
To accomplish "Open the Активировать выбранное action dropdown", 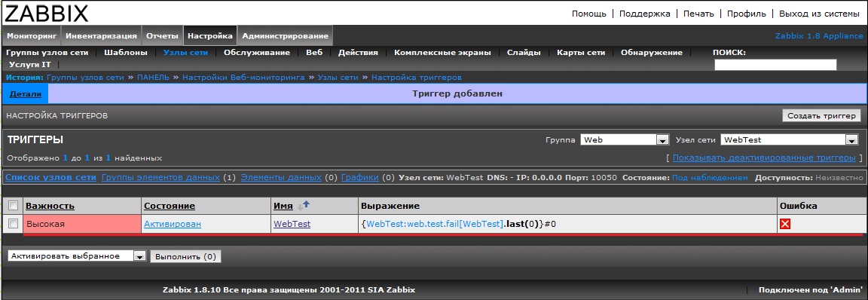I will click(x=77, y=256).
